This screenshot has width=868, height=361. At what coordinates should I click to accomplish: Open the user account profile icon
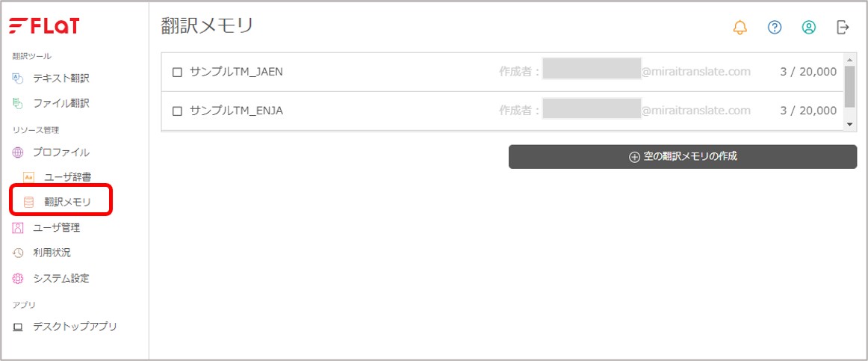pyautogui.click(x=809, y=27)
